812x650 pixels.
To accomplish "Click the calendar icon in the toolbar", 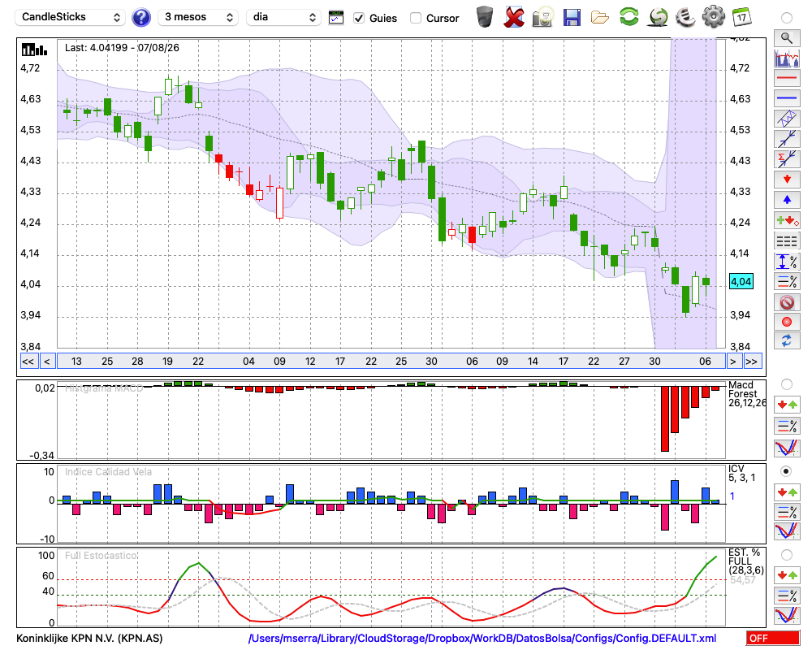I will (741, 17).
